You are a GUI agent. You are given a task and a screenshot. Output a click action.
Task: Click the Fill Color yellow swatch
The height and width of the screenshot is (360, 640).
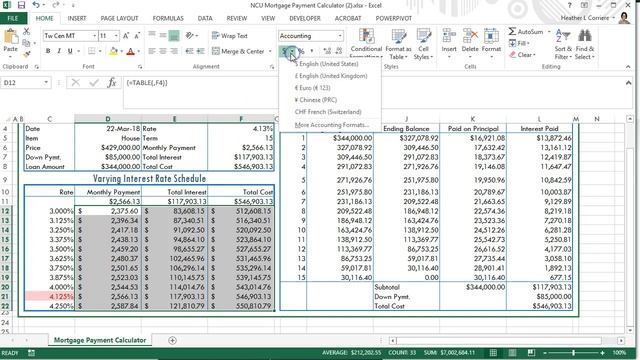[113, 51]
